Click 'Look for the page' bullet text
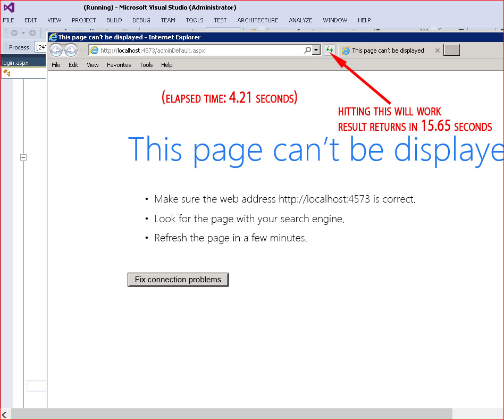504x420 pixels. [249, 219]
